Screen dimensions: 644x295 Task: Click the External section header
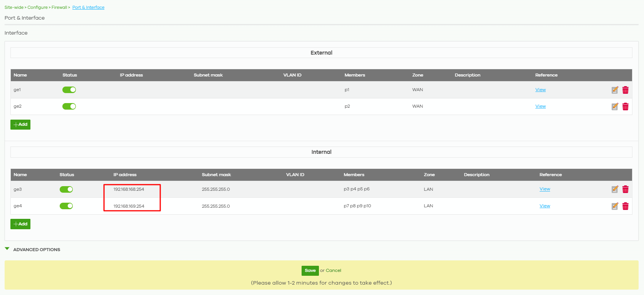coord(321,53)
